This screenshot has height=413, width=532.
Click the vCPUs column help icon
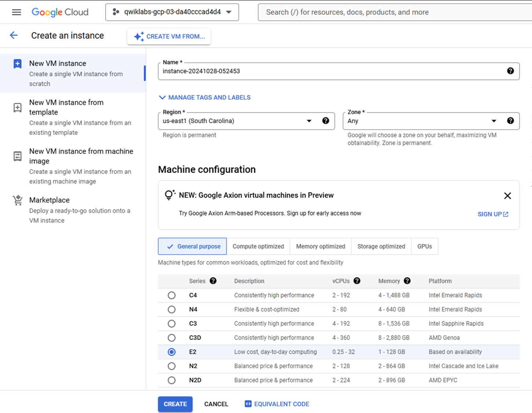357,281
